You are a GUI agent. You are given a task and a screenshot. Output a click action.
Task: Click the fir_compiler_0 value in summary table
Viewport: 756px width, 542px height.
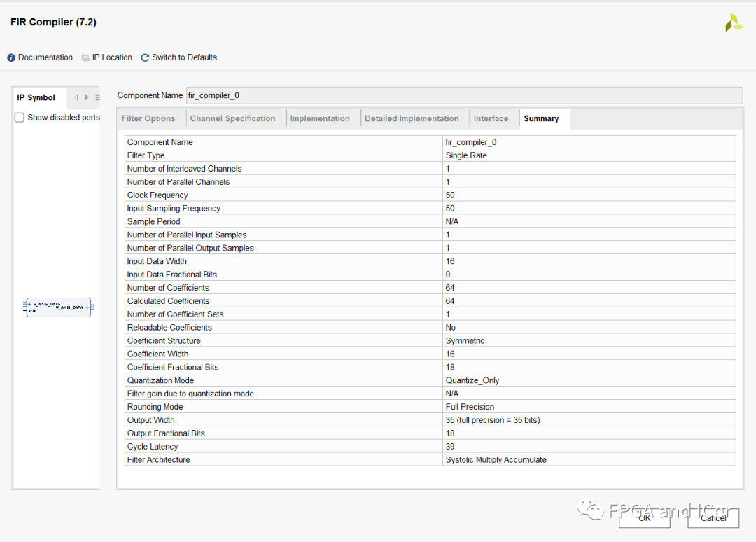point(471,142)
